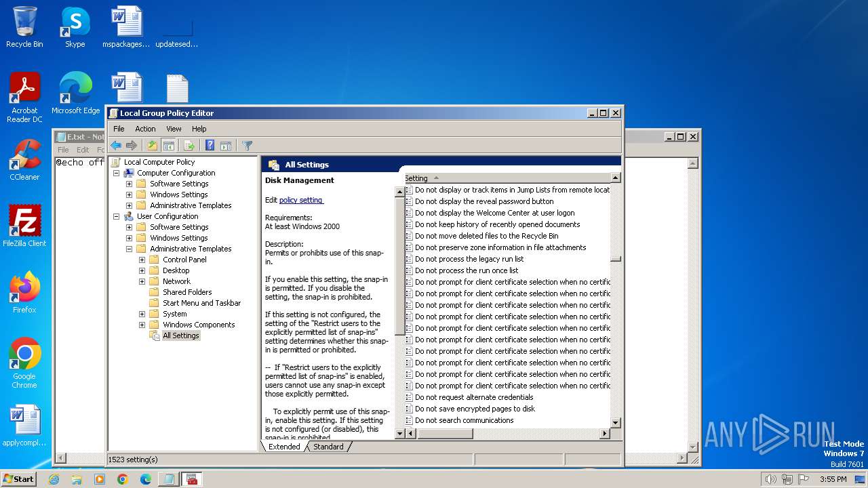This screenshot has height=488, width=868.
Task: Expand Software Settings under Computer Configuration
Action: pos(130,184)
